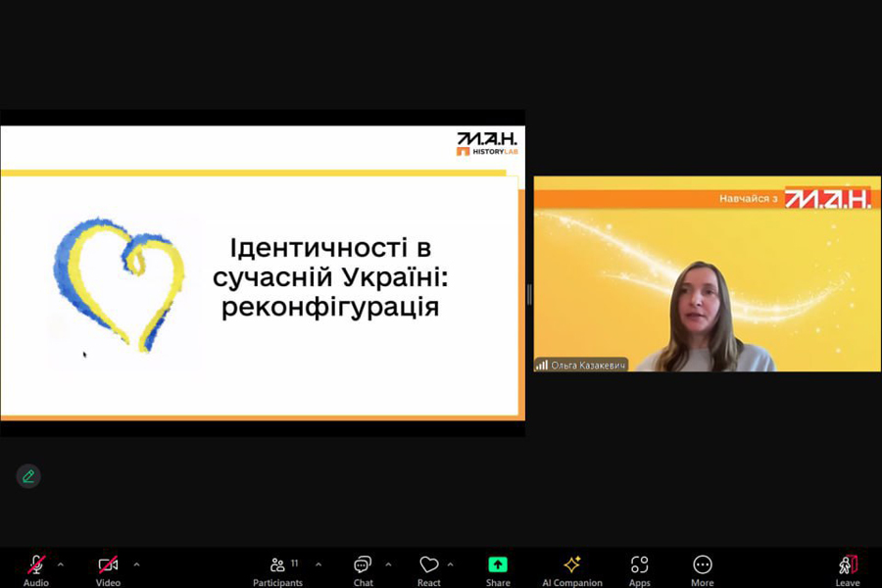Leave the meeting
882x588 pixels.
pos(848,570)
